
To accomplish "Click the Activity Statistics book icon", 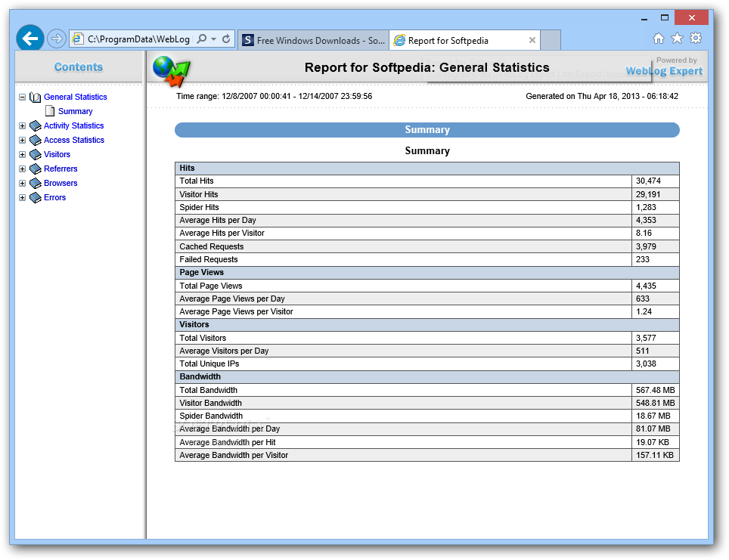I will click(x=36, y=126).
